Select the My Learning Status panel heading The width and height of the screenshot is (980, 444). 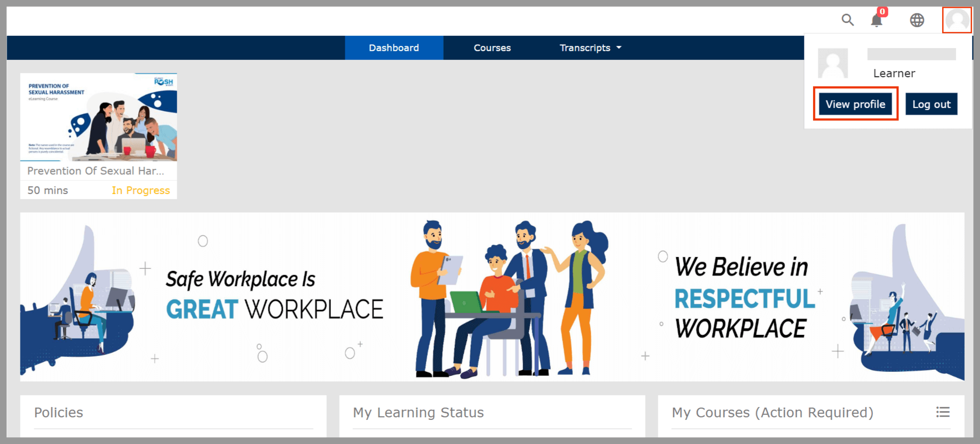point(418,412)
